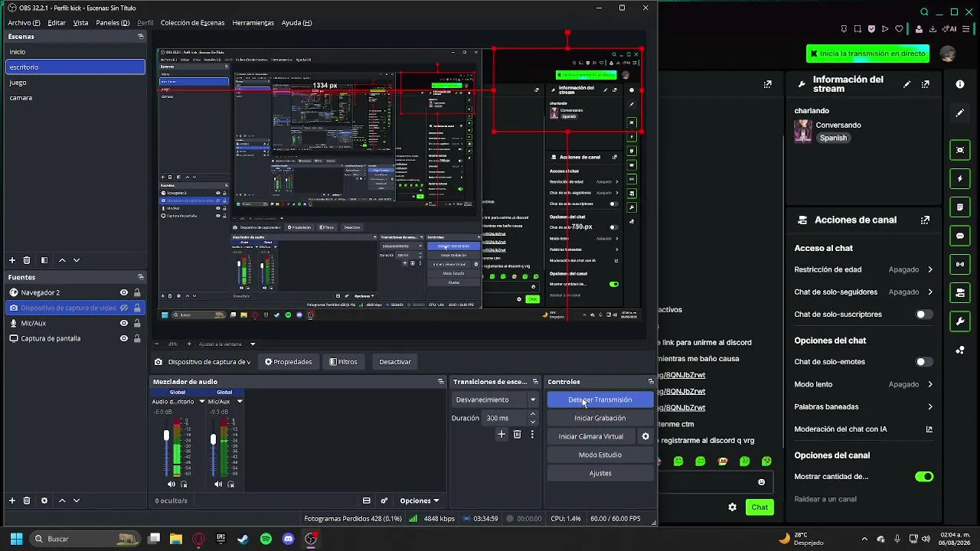Delete selected scene using trash icon
The image size is (980, 551).
(27, 260)
